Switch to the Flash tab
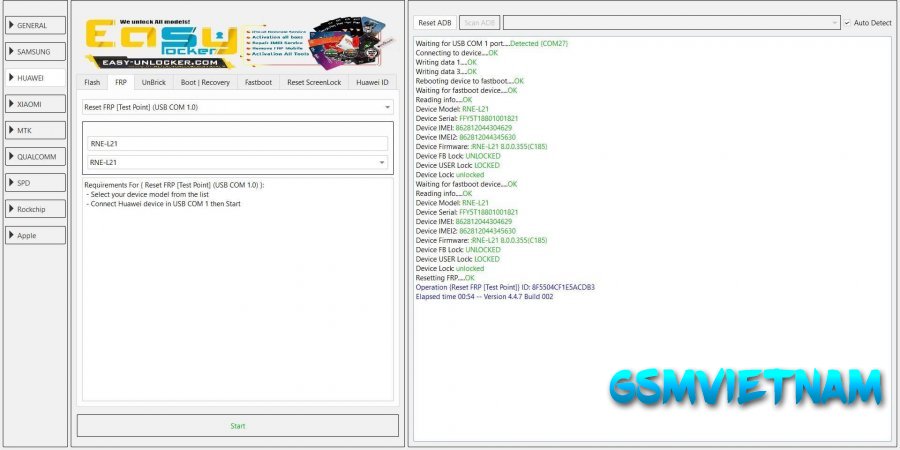900x450 pixels. tap(92, 82)
